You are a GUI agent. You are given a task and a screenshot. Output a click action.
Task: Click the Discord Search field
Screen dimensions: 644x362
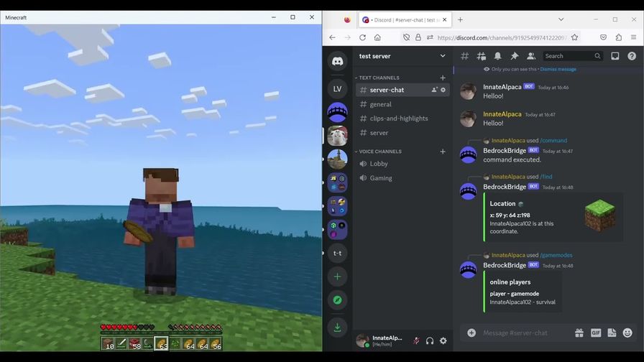pos(573,56)
